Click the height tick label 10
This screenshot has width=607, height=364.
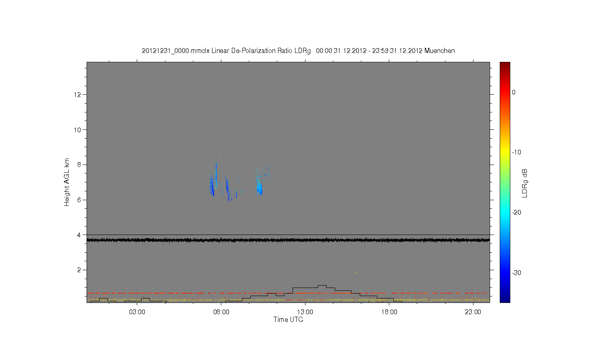(78, 130)
